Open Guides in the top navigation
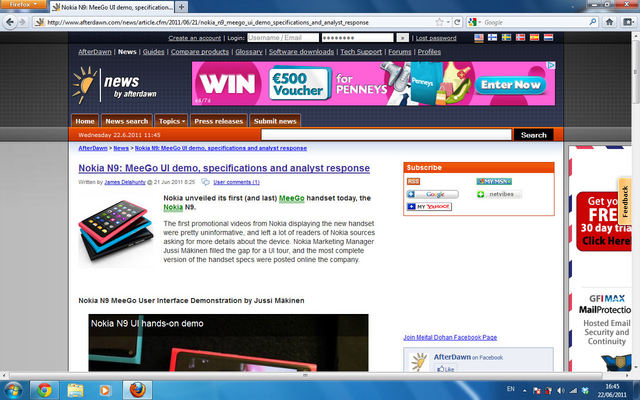Image resolution: width=640 pixels, height=400 pixels. pos(153,52)
